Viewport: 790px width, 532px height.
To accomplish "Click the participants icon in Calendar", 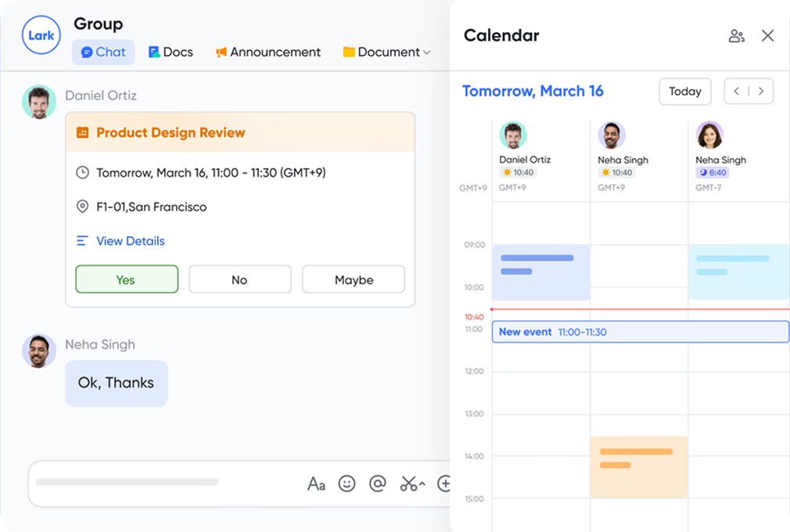I will 736,36.
